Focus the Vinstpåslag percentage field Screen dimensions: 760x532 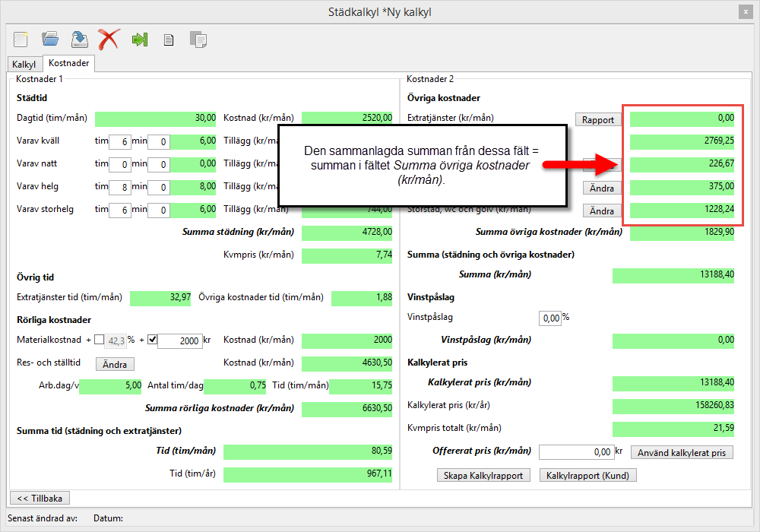point(549,318)
